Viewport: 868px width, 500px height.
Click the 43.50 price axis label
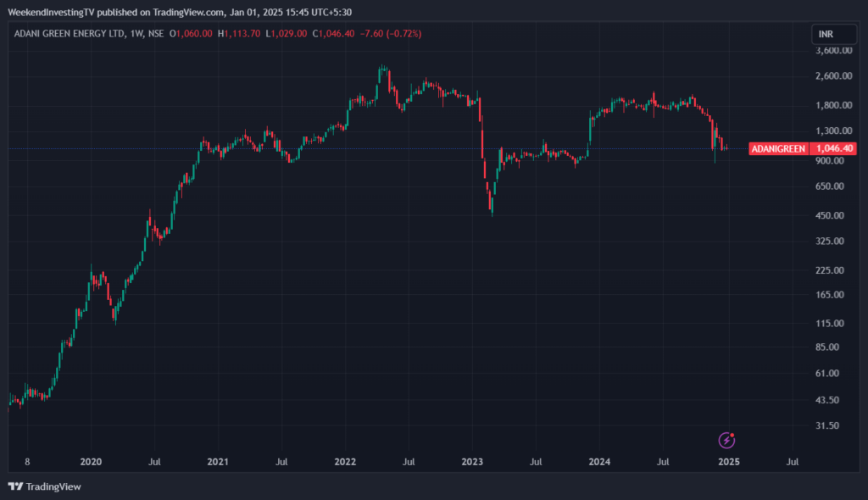coord(827,400)
